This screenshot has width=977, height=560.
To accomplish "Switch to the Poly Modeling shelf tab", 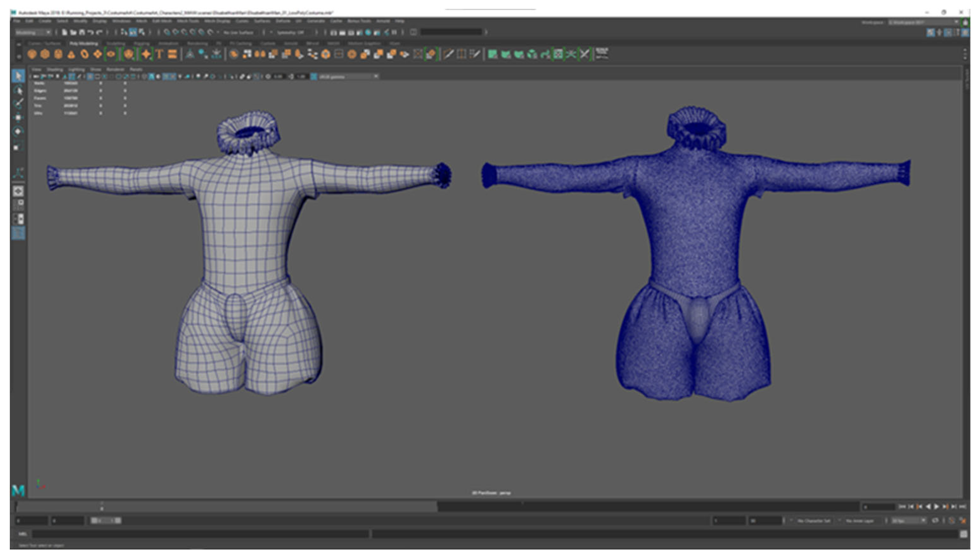I will [83, 43].
